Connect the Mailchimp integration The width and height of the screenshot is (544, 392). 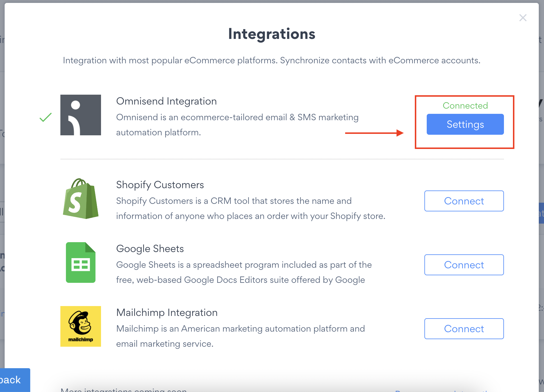[x=464, y=329]
